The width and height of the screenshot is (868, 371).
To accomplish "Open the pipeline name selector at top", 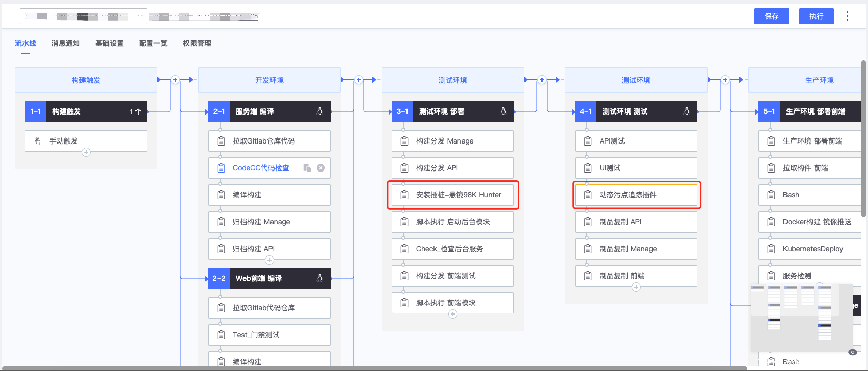I will click(x=84, y=16).
